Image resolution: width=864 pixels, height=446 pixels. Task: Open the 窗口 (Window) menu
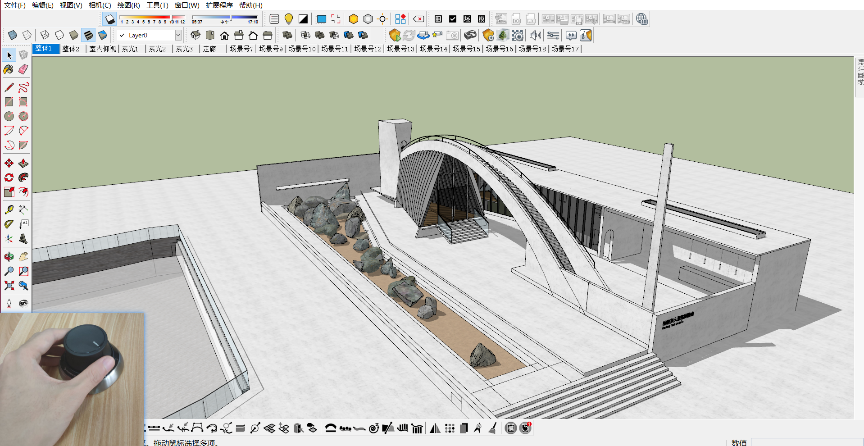coord(188,5)
